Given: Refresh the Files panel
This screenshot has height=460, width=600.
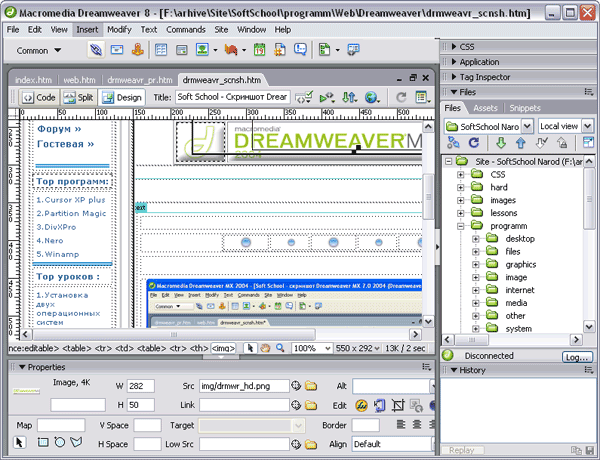Looking at the screenshot, I should click(x=474, y=143).
